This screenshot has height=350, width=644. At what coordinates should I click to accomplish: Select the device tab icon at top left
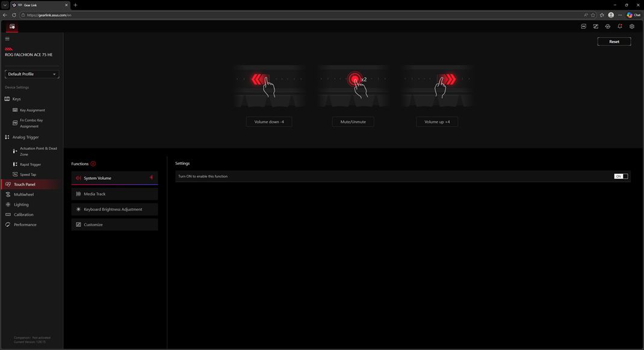[x=12, y=26]
